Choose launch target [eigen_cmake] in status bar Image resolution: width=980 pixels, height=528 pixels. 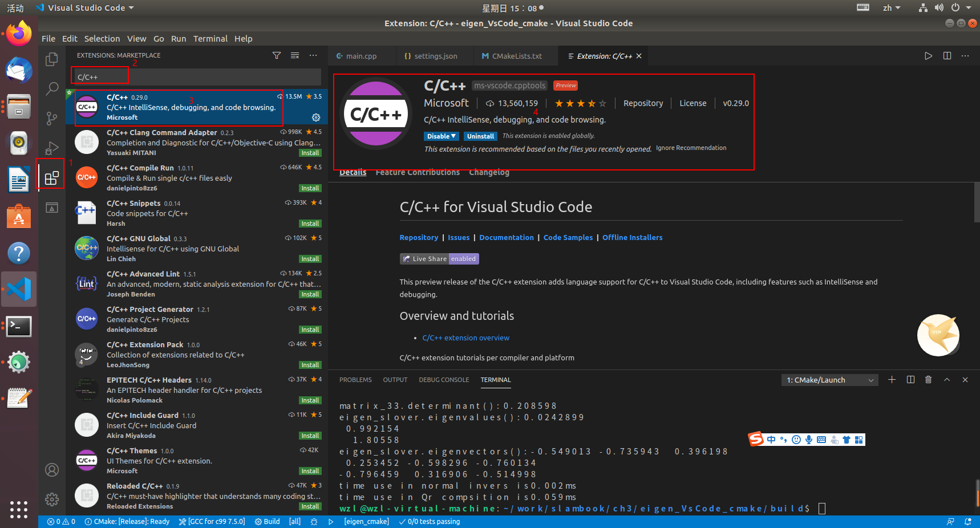tap(366, 522)
